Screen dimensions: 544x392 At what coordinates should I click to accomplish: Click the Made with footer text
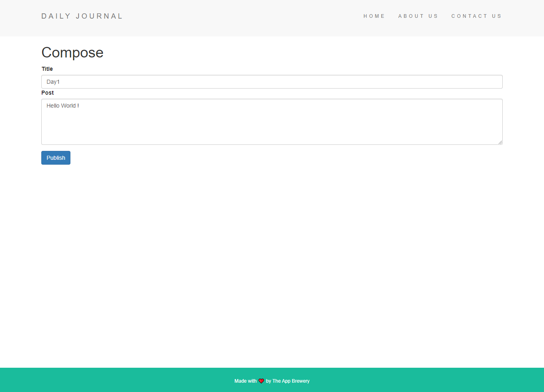pos(245,381)
